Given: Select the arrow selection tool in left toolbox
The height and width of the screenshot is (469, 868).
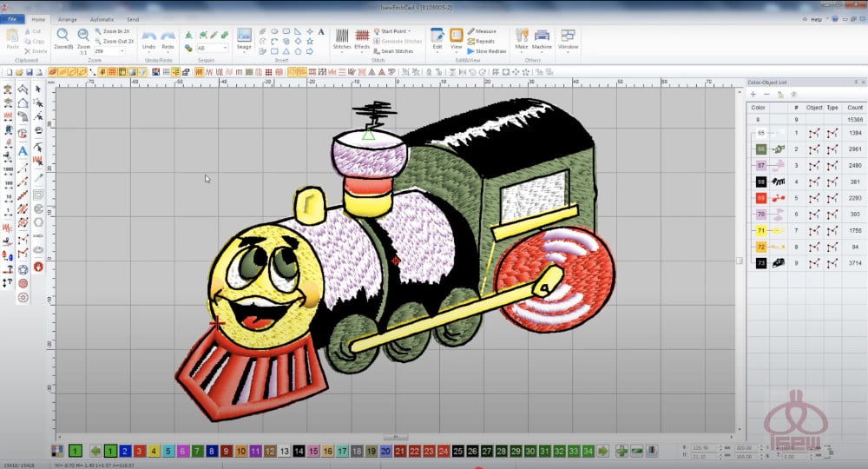Looking at the screenshot, I should (x=38, y=89).
